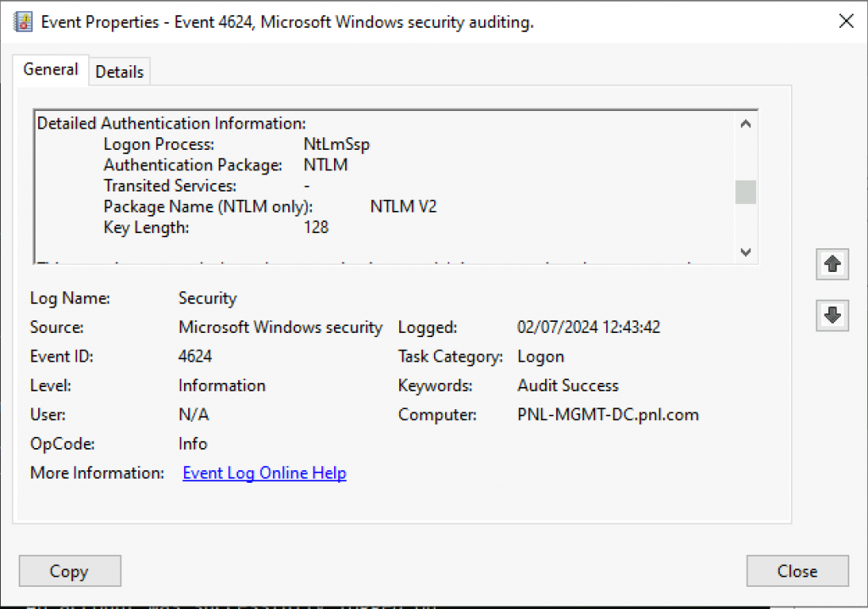Select the Event ID value 4624
The width and height of the screenshot is (868, 609).
coord(195,356)
